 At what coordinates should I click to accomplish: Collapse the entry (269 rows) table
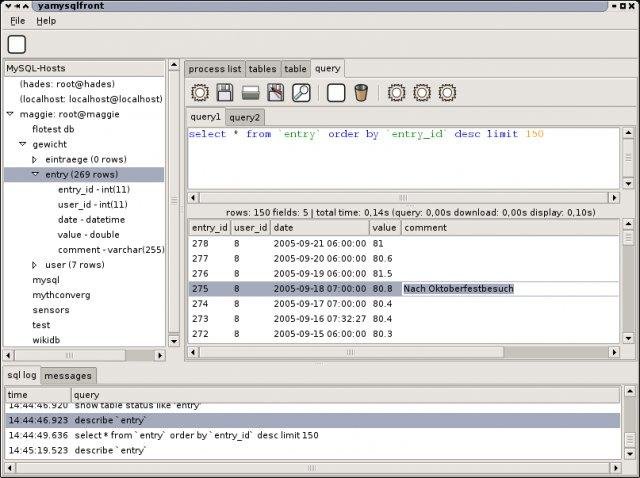pos(36,174)
